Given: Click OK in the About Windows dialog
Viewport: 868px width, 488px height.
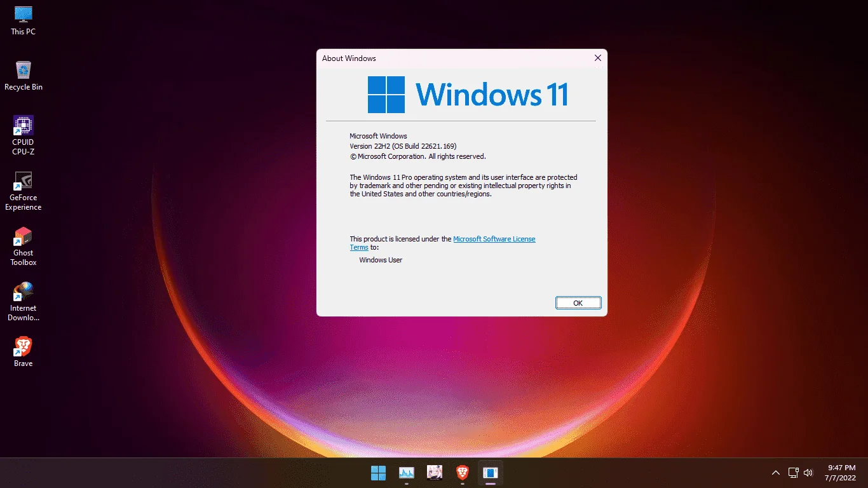Looking at the screenshot, I should coord(578,303).
